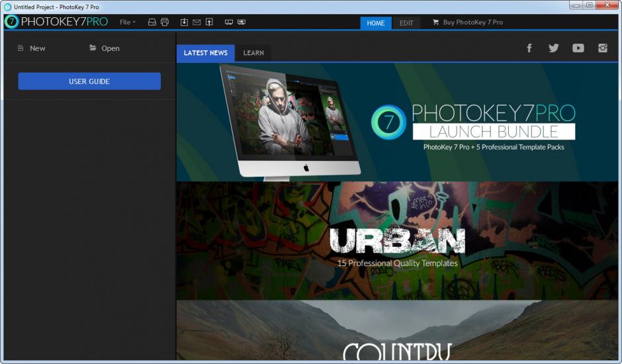Screen dimensions: 622x364
Task: Click the email envelope icon
Action: click(x=197, y=23)
